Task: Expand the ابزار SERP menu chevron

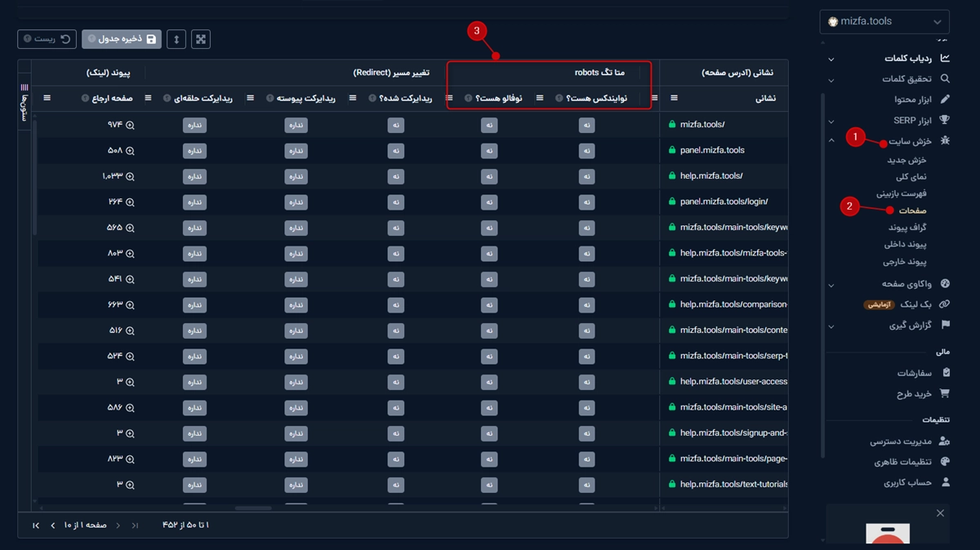Action: [x=831, y=120]
